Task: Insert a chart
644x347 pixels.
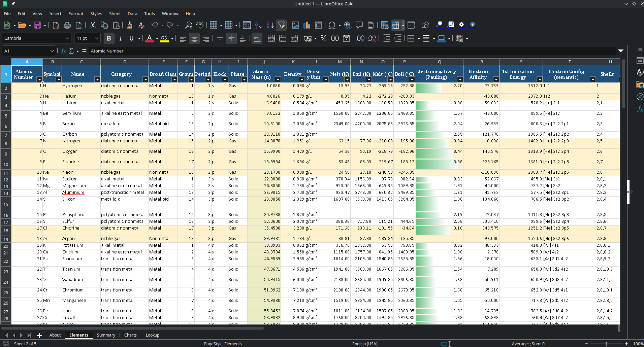Action: tap(306, 25)
